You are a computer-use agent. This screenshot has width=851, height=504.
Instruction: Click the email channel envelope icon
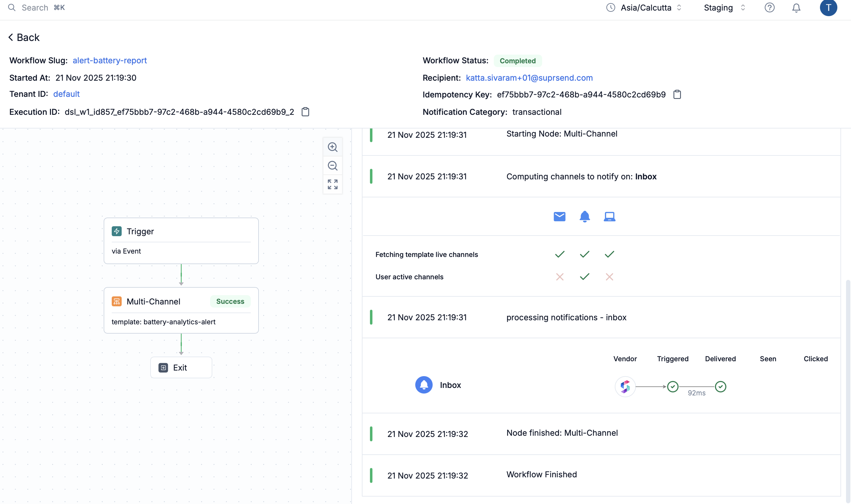(559, 216)
